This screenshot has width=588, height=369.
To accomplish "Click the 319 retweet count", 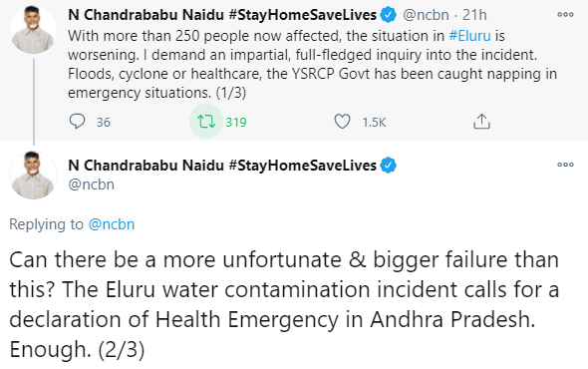I will pos(236,122).
